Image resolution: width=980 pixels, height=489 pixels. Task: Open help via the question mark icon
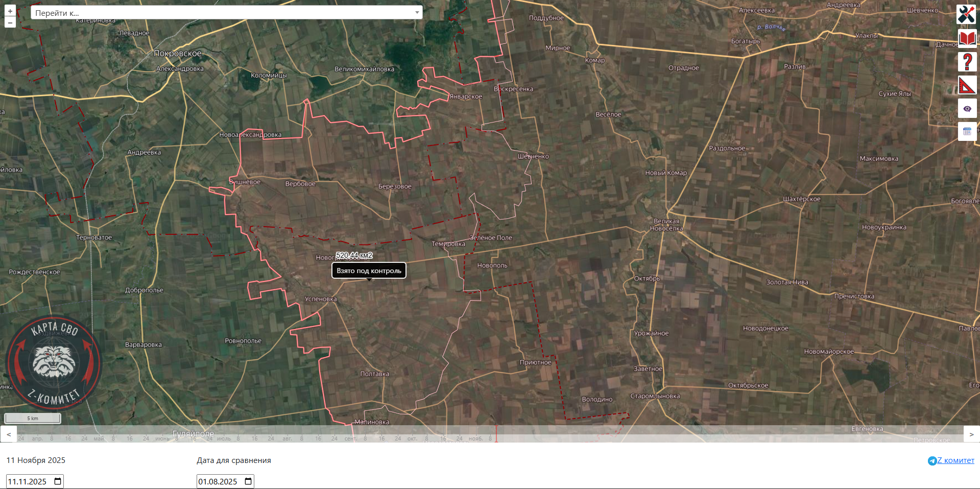pos(967,62)
